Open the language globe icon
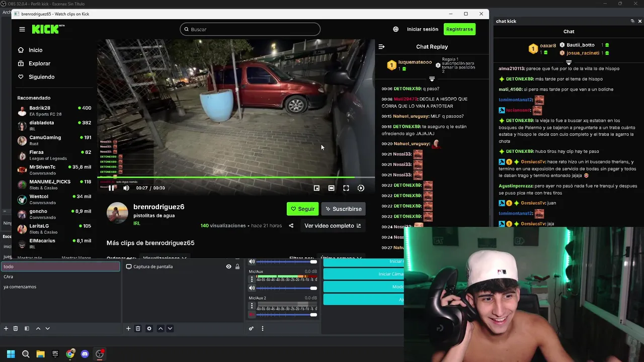The image size is (644, 362). pos(396,29)
